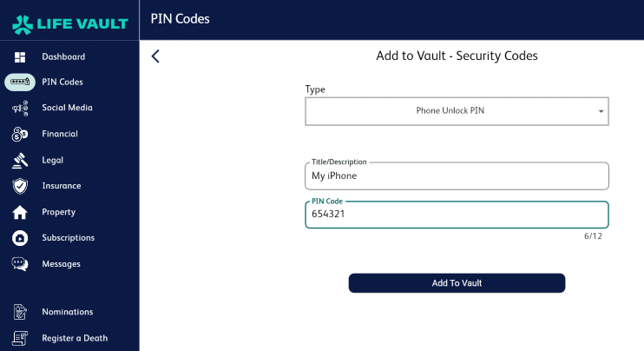Viewport: 644px width, 351px height.
Task: Click the Dashboard grid icon
Action: click(20, 57)
